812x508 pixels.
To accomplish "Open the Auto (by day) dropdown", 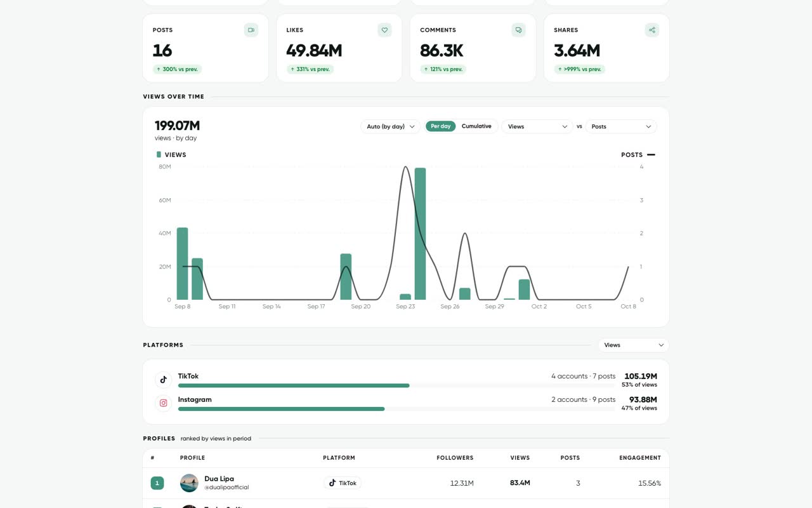I will [x=390, y=126].
